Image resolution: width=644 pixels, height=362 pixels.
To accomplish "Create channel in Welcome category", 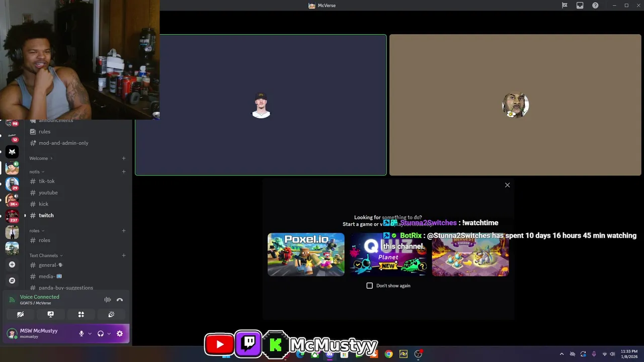I will (124, 158).
